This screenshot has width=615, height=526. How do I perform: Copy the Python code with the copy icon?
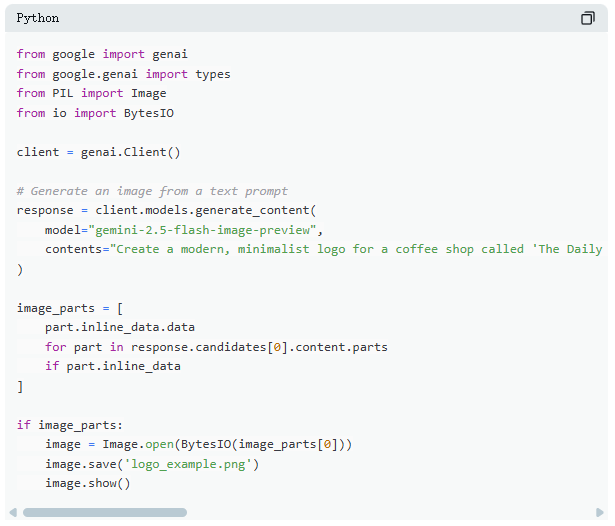[x=588, y=18]
